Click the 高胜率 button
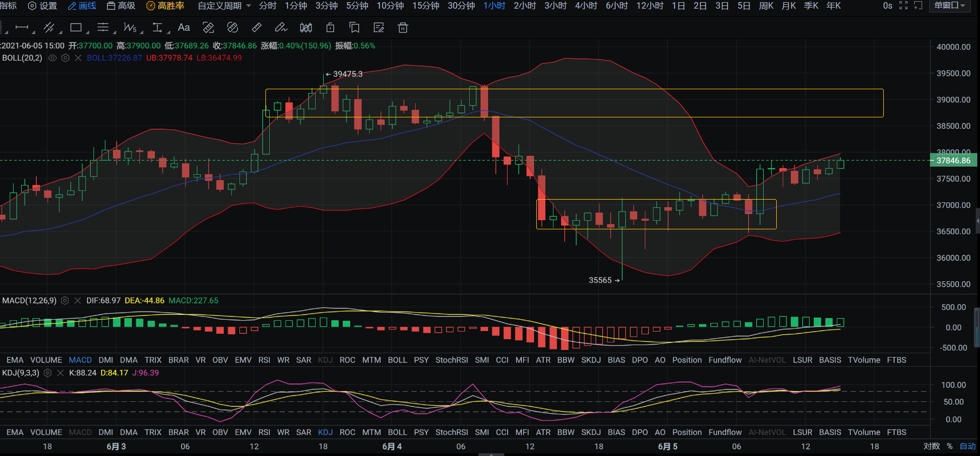 (165, 5)
